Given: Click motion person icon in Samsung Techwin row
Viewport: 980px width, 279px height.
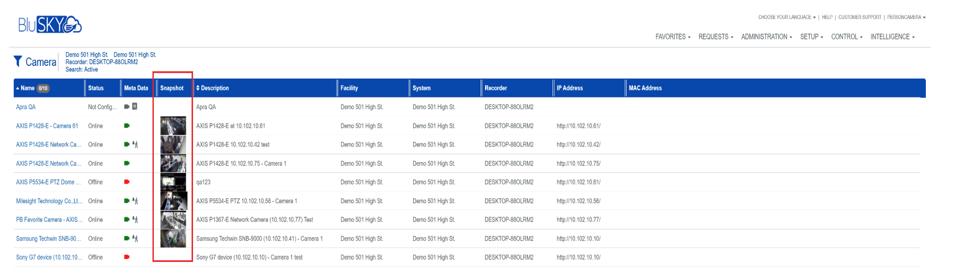Looking at the screenshot, I should click(135, 239).
